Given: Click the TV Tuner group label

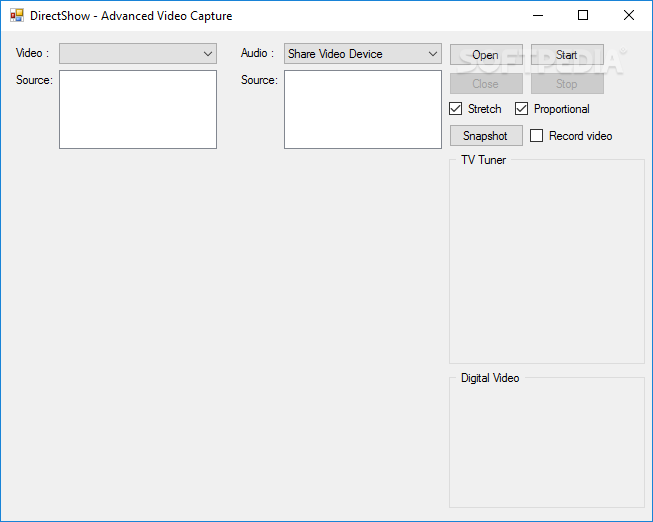Looking at the screenshot, I should 483,160.
